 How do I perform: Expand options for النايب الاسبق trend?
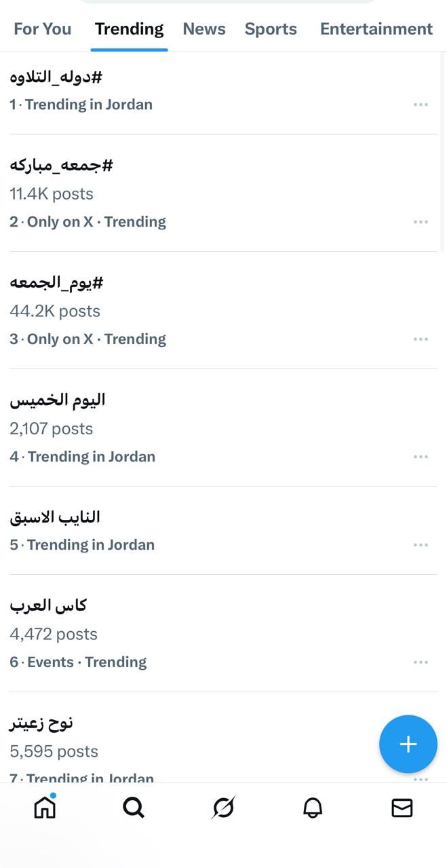click(421, 545)
